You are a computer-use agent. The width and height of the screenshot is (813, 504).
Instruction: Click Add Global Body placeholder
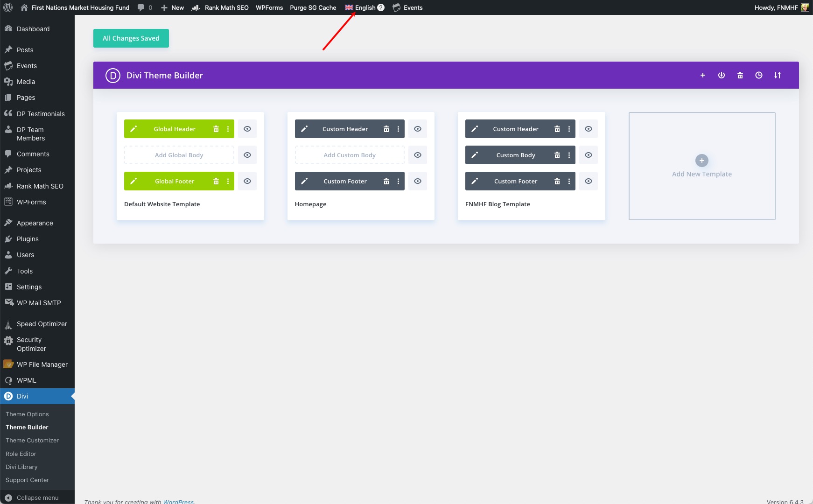(179, 155)
